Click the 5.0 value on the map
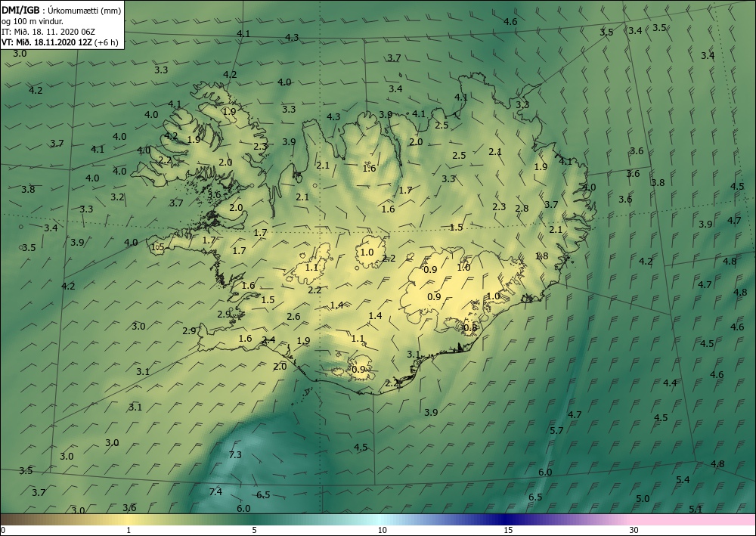The width and height of the screenshot is (756, 536). coord(643,498)
